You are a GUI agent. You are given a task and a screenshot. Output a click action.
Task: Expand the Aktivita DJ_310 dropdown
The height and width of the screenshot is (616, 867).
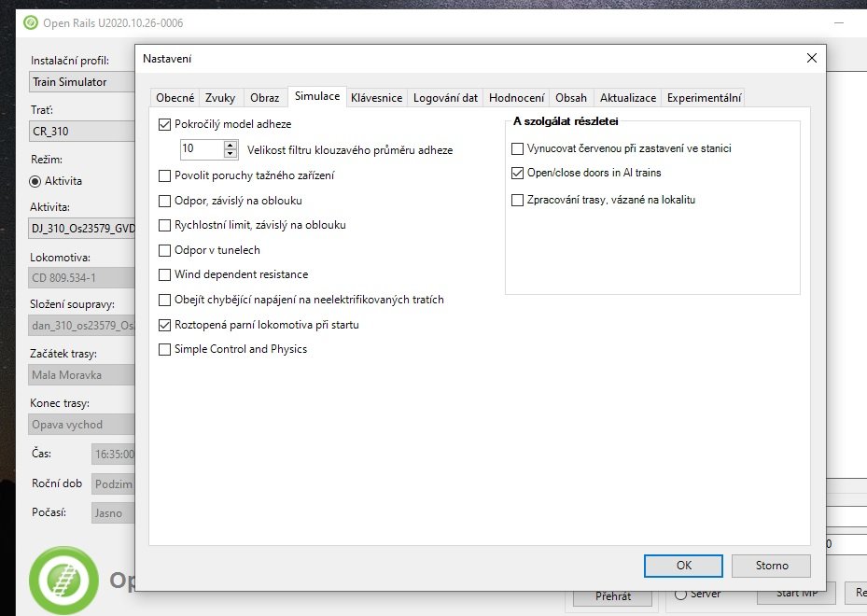[x=82, y=227]
